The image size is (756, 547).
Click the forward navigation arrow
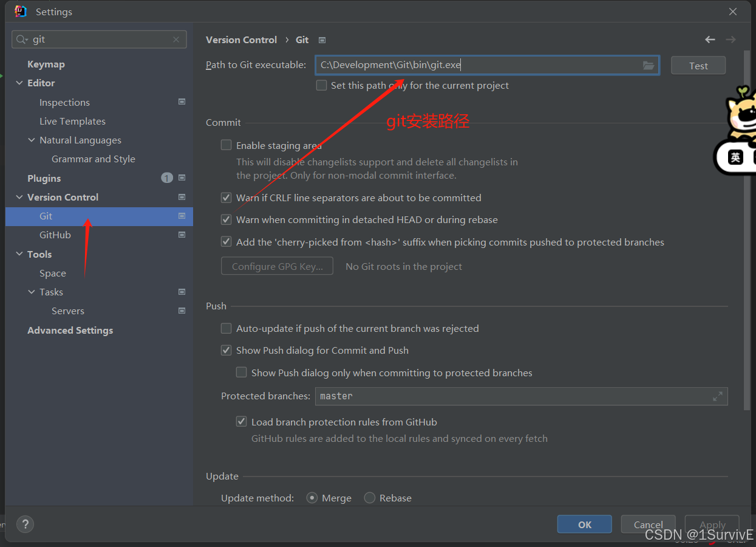tap(730, 40)
